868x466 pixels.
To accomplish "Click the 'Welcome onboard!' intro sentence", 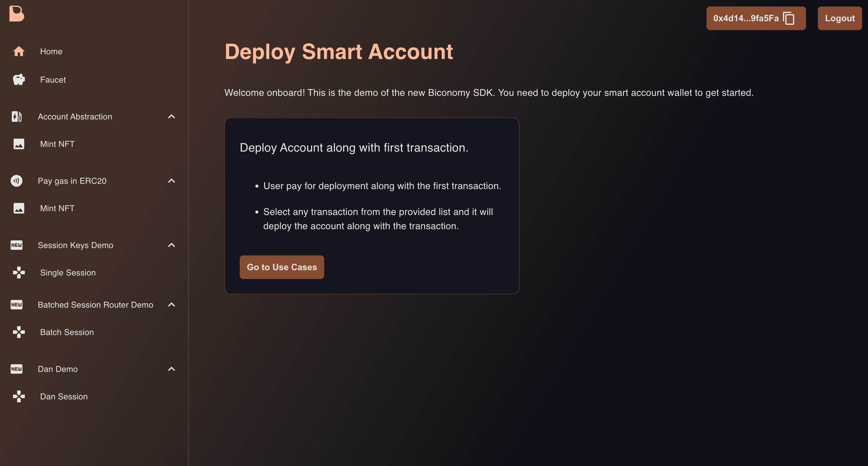I will click(489, 93).
